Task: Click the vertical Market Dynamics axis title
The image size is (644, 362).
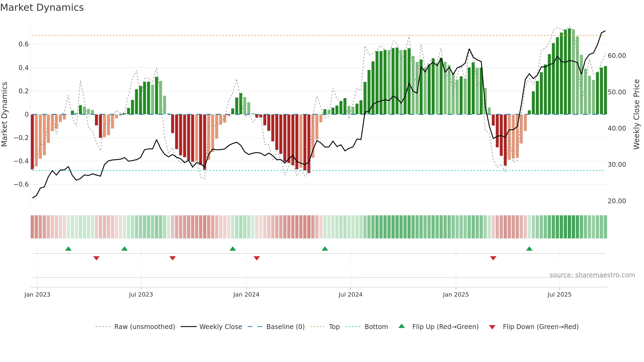Action: tap(4, 114)
